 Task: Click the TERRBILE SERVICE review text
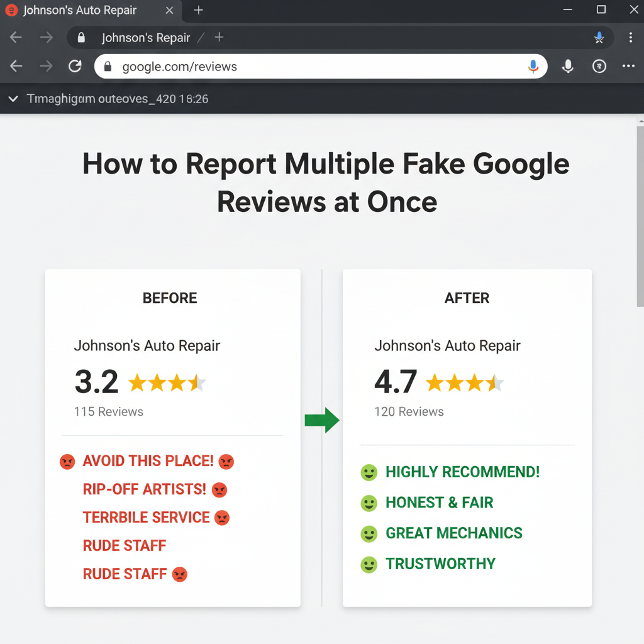click(146, 518)
